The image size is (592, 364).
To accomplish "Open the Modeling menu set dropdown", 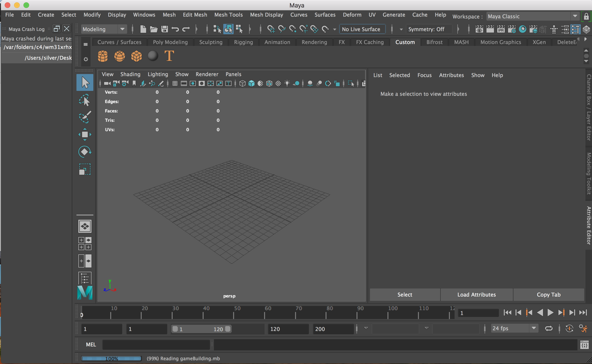I will pyautogui.click(x=123, y=29).
